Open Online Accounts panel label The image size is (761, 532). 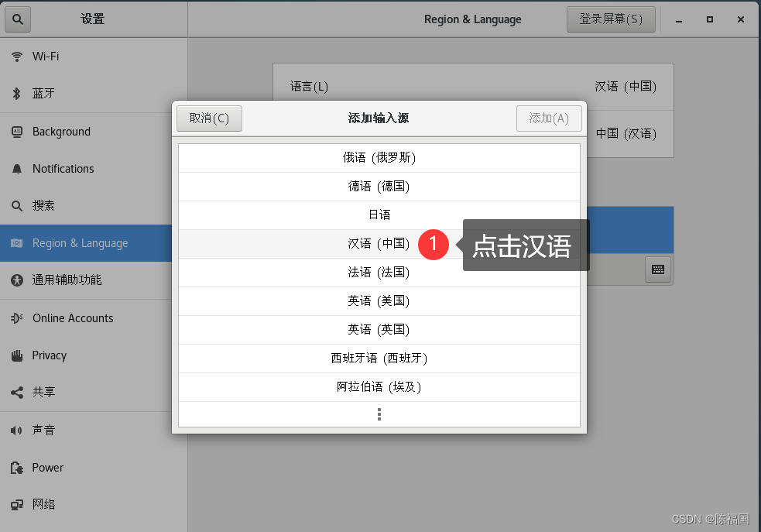(x=73, y=318)
